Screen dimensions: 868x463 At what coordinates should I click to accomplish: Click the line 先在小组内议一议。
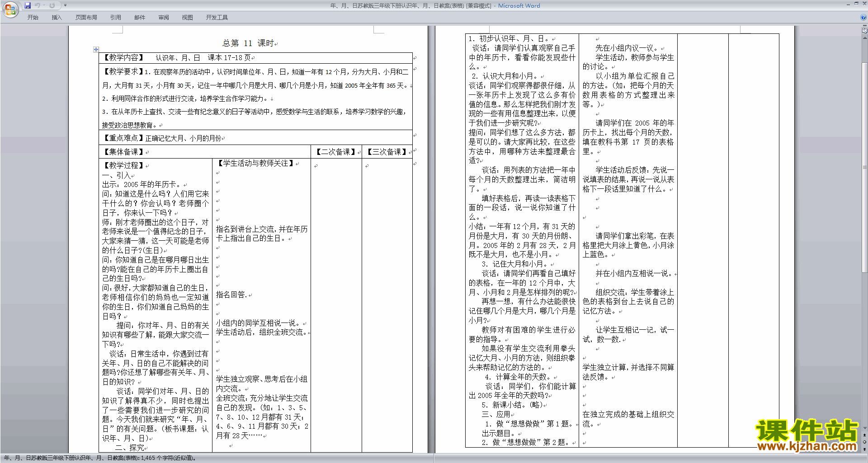(x=627, y=48)
